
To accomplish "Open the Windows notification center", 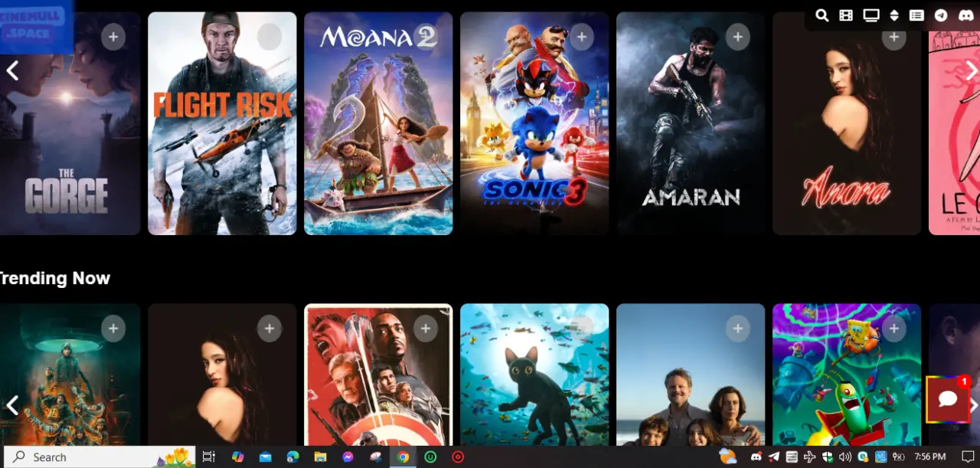I will click(x=967, y=457).
